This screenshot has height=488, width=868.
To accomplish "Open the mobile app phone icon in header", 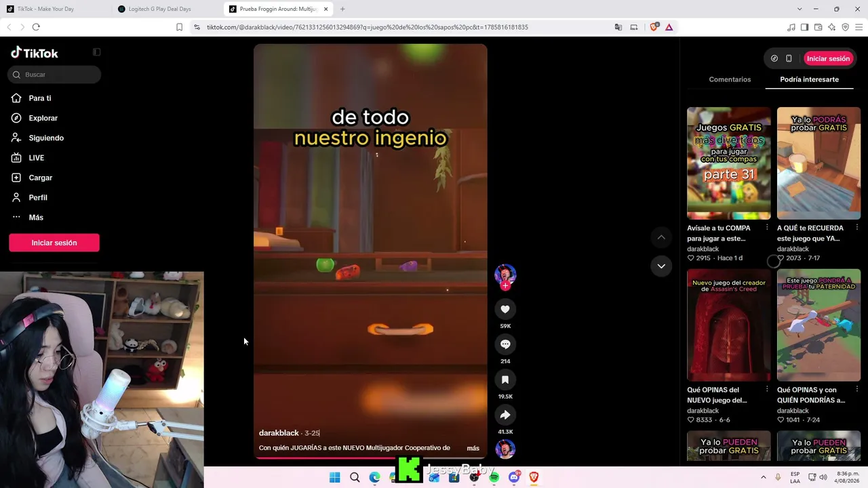I will point(789,58).
